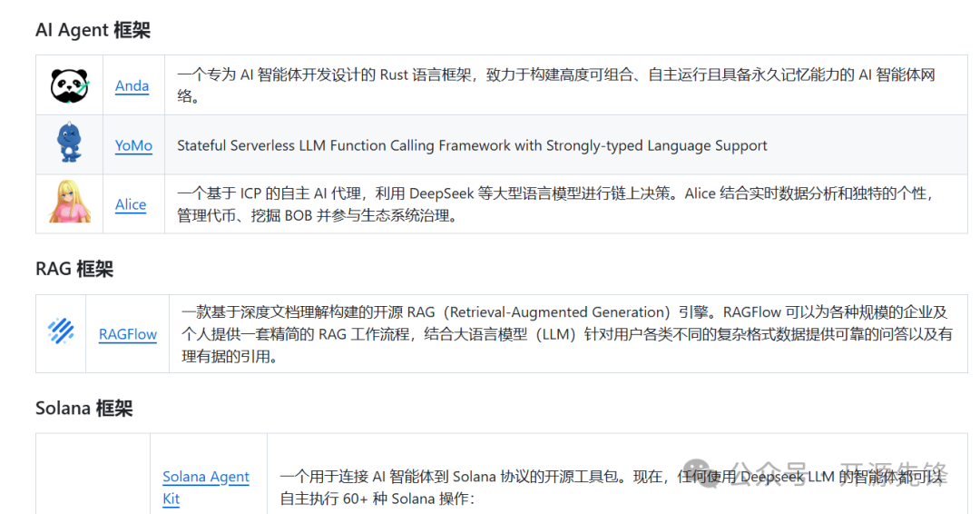The image size is (980, 514).
Task: Click the RAGFlow blue striped logo icon
Action: coord(62,331)
